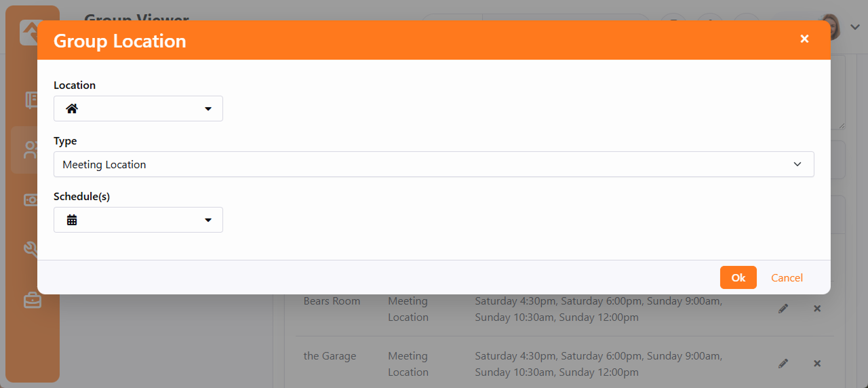Open the Type dropdown showing Meeting Location
This screenshot has width=868, height=388.
[x=433, y=164]
